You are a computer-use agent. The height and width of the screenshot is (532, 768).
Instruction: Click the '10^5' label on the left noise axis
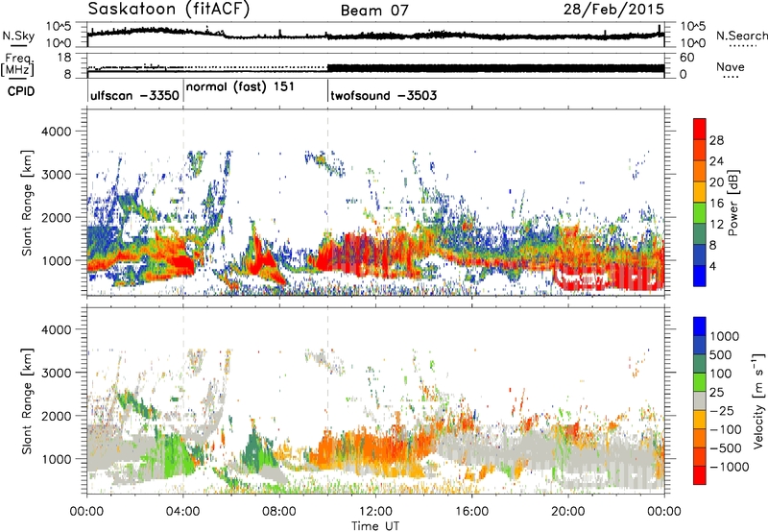[x=59, y=26]
